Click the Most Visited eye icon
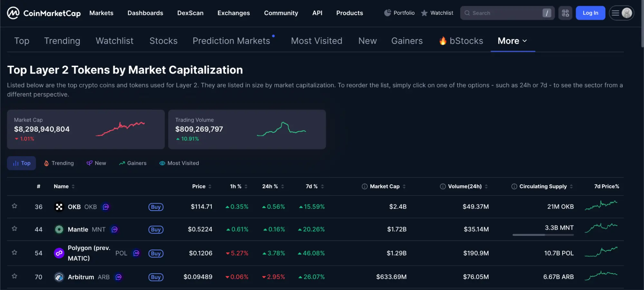This screenshot has width=644, height=290. point(162,163)
